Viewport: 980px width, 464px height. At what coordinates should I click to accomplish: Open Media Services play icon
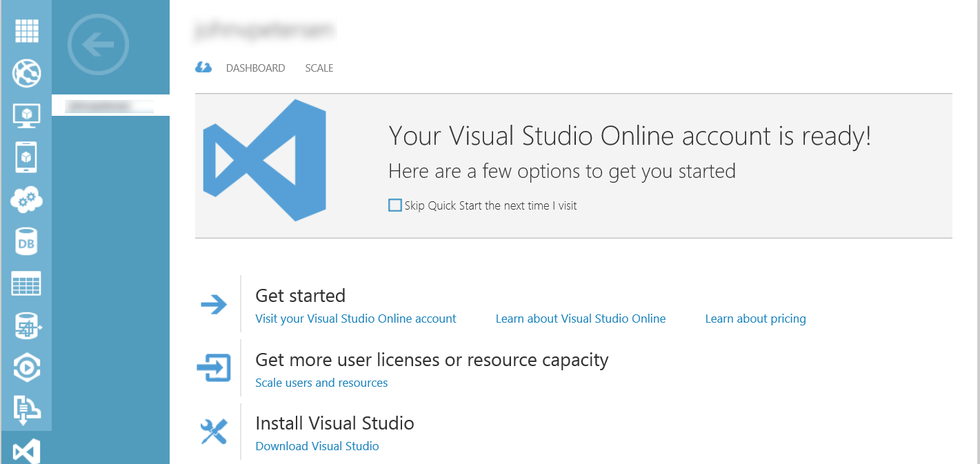26,367
